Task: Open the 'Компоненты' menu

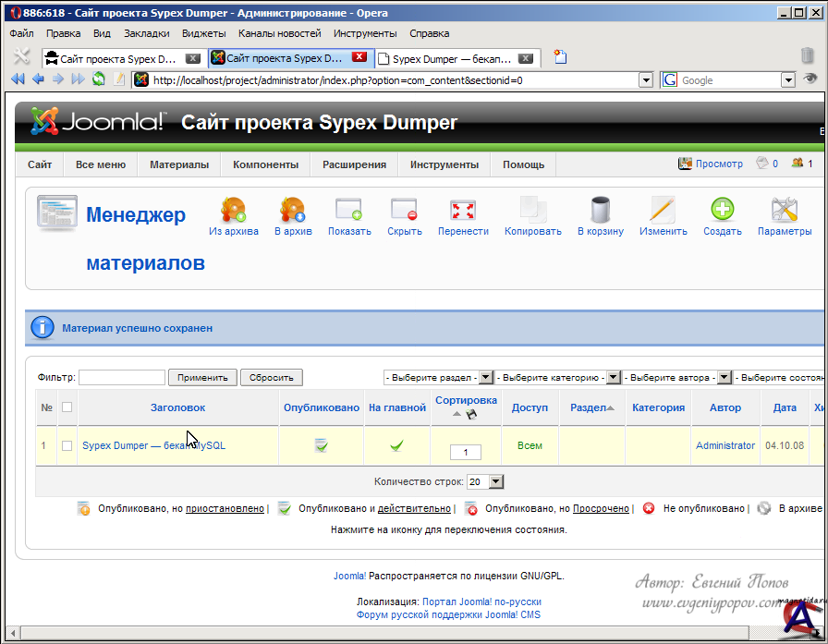Action: coord(265,164)
